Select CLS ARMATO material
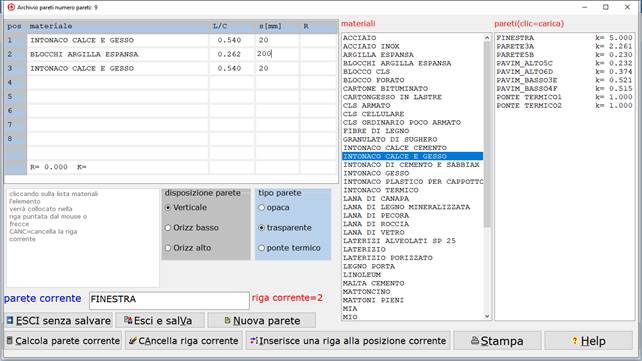Image resolution: width=642 pixels, height=361 pixels. click(x=412, y=105)
